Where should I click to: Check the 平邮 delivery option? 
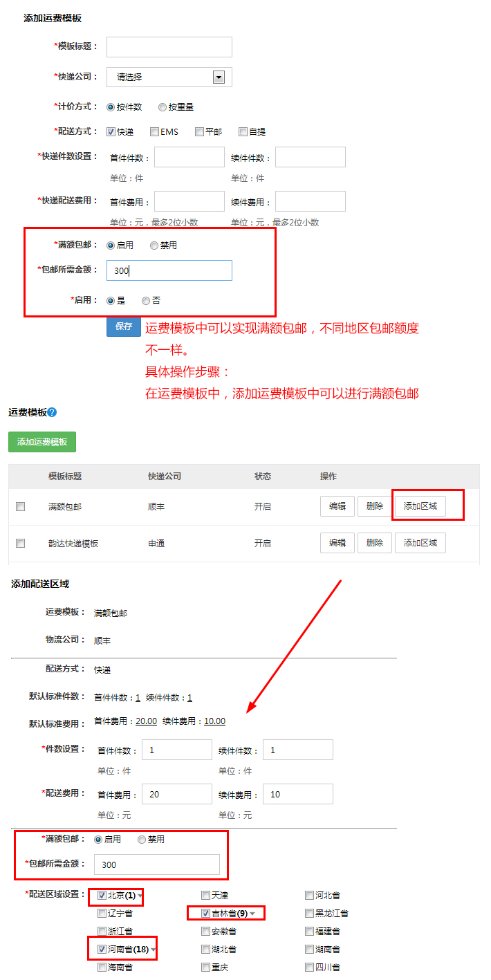(199, 131)
